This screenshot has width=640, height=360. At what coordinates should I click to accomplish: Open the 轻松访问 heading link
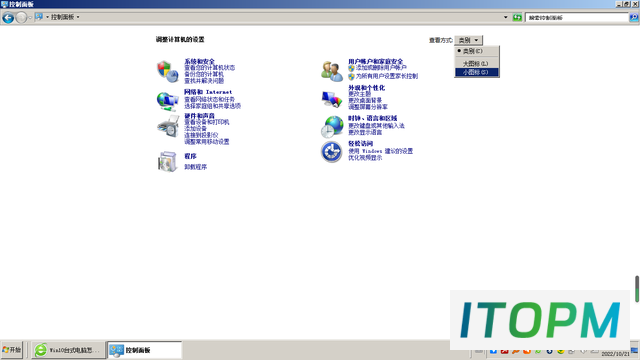(x=360, y=144)
